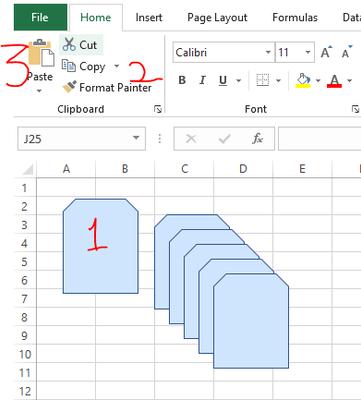This screenshot has width=361, height=400.
Task: Open the Clipboard pane dialog launcher
Action: pyautogui.click(x=158, y=109)
